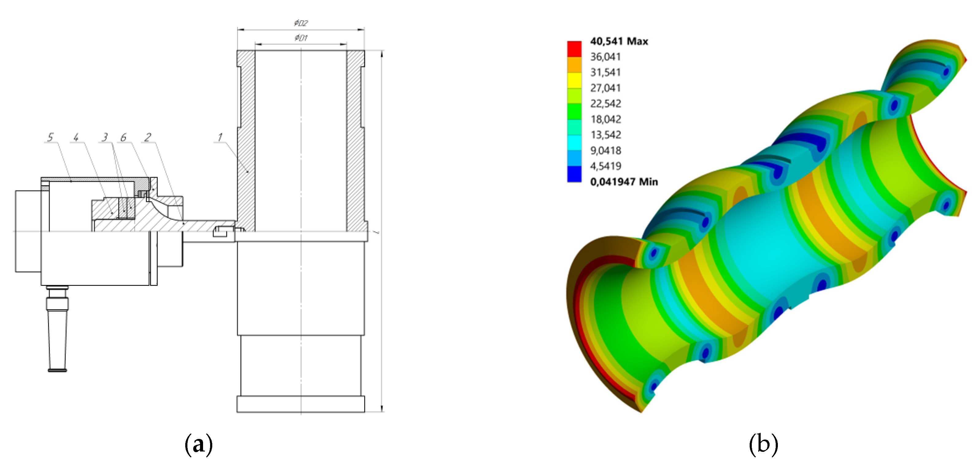Click part label 6 in drawing
This screenshot has height=469, width=980.
click(x=123, y=137)
